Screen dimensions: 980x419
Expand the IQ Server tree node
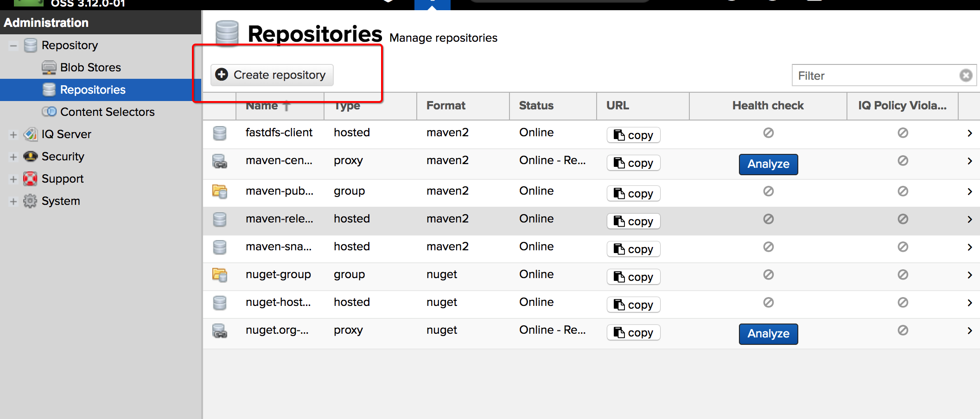click(x=13, y=134)
